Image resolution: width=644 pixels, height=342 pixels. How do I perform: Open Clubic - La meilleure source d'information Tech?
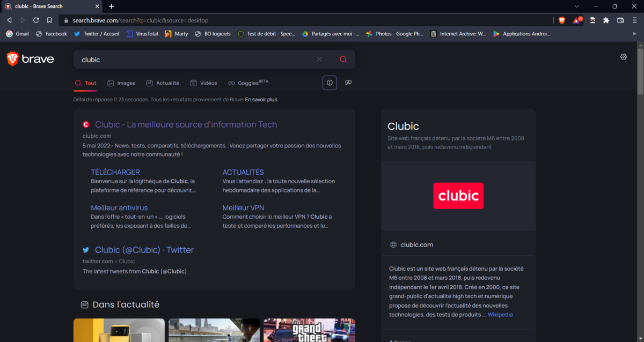click(186, 124)
